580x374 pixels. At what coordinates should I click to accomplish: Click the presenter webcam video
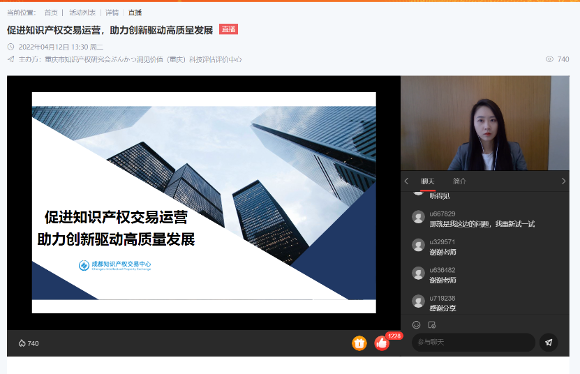click(485, 123)
